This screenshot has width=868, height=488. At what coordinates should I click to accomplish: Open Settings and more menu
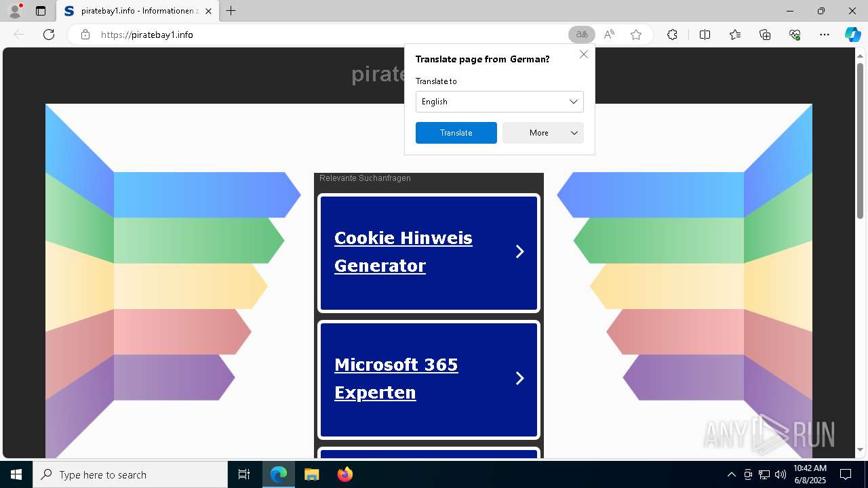825,35
